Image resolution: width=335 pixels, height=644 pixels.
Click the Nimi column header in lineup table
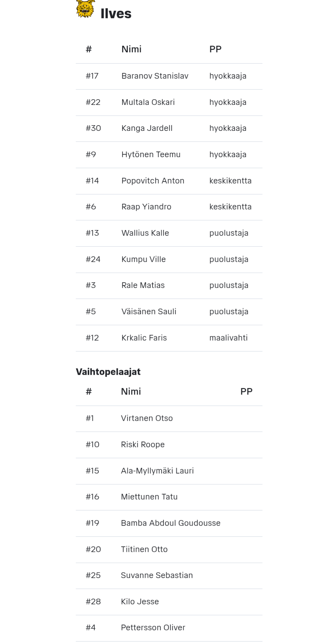pyautogui.click(x=131, y=49)
